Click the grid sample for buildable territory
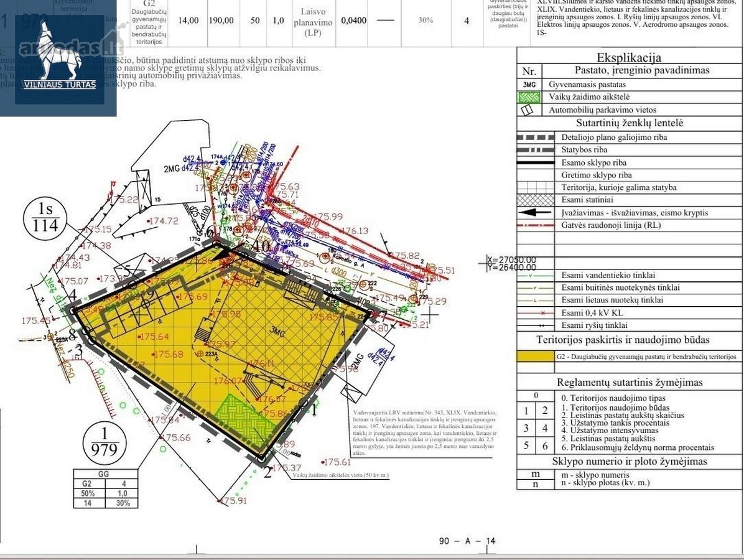Image resolution: width=744 pixels, height=560 pixels. point(535,187)
